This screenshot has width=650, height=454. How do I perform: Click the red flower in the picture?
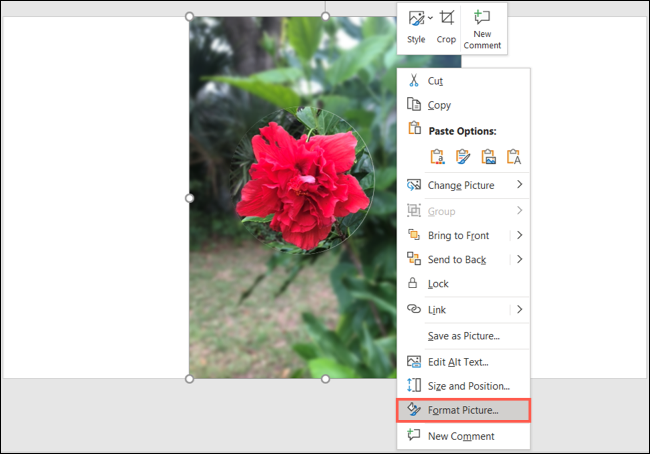click(x=294, y=182)
